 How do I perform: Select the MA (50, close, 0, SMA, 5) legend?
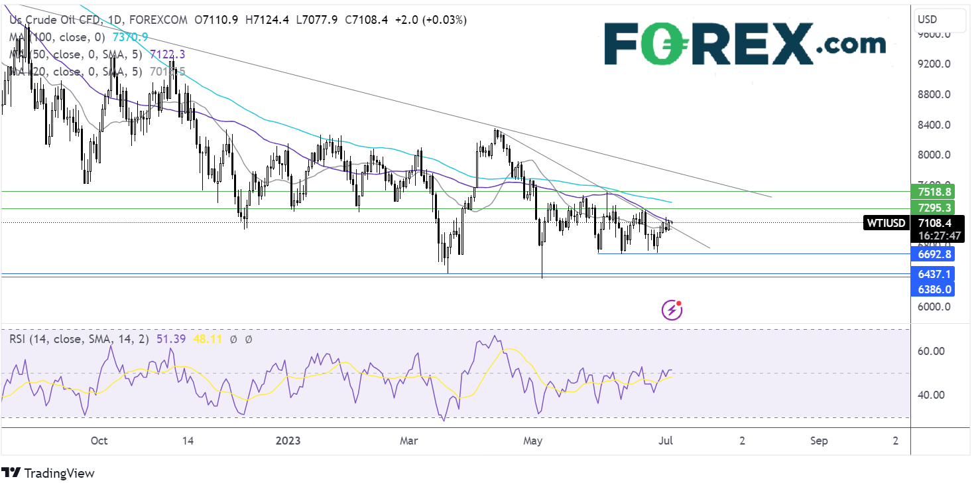(x=74, y=55)
